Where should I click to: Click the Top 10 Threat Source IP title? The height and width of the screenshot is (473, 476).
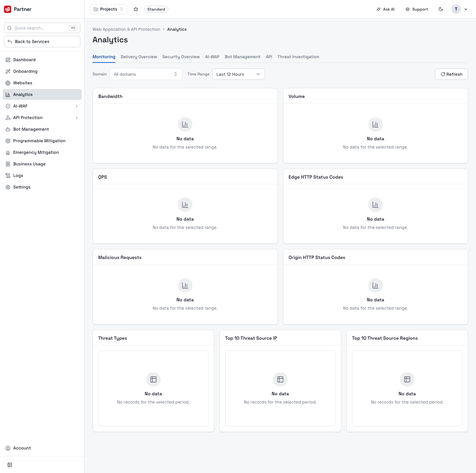click(x=251, y=338)
